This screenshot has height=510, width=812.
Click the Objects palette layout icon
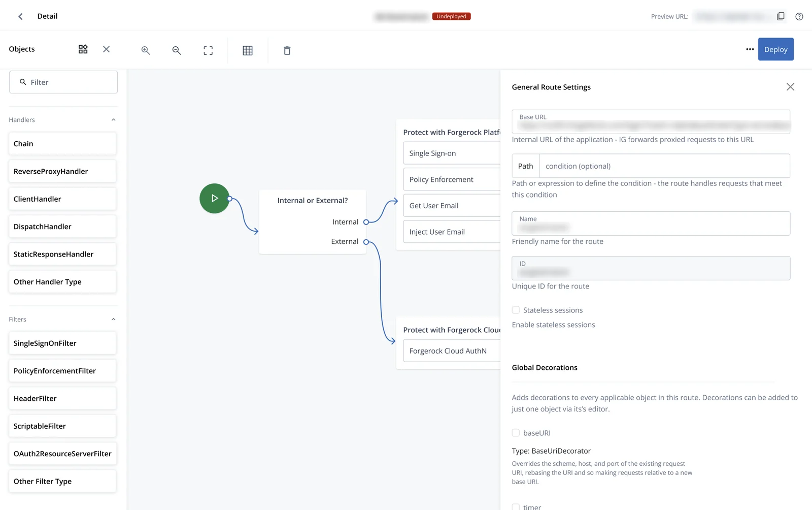pos(83,49)
